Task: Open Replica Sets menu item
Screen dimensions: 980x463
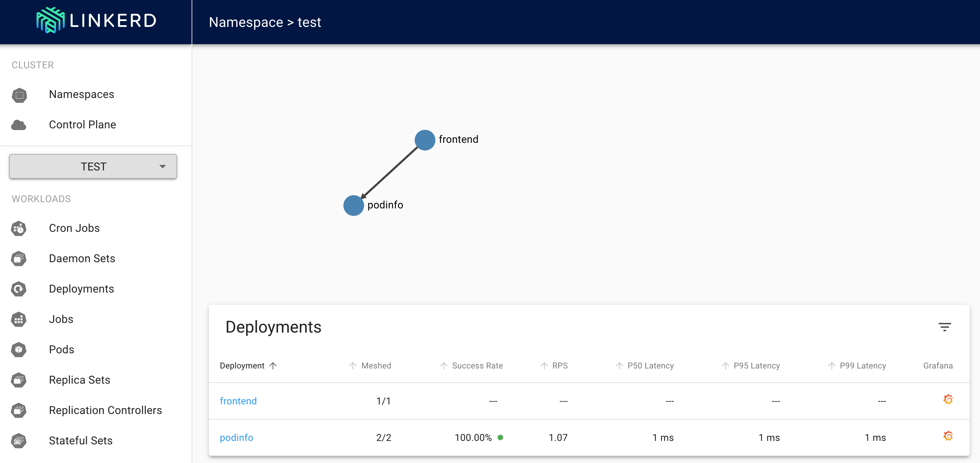Action: (80, 380)
